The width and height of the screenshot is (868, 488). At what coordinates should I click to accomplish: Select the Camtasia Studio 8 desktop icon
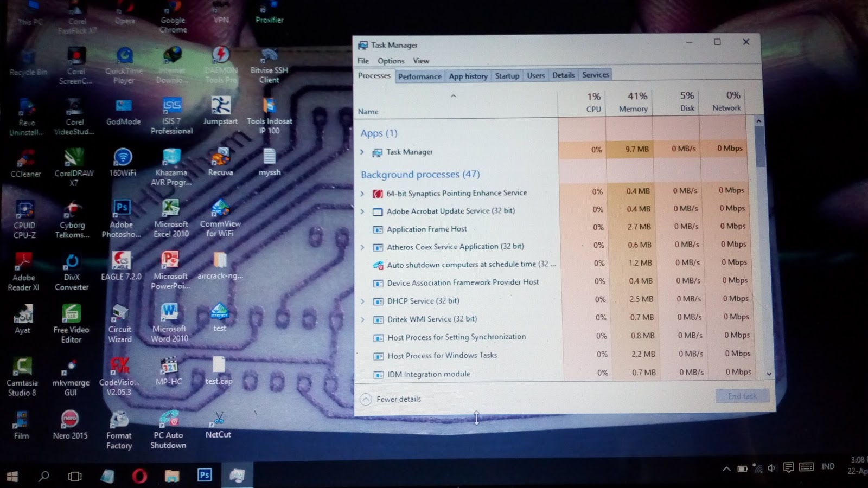[x=22, y=377]
